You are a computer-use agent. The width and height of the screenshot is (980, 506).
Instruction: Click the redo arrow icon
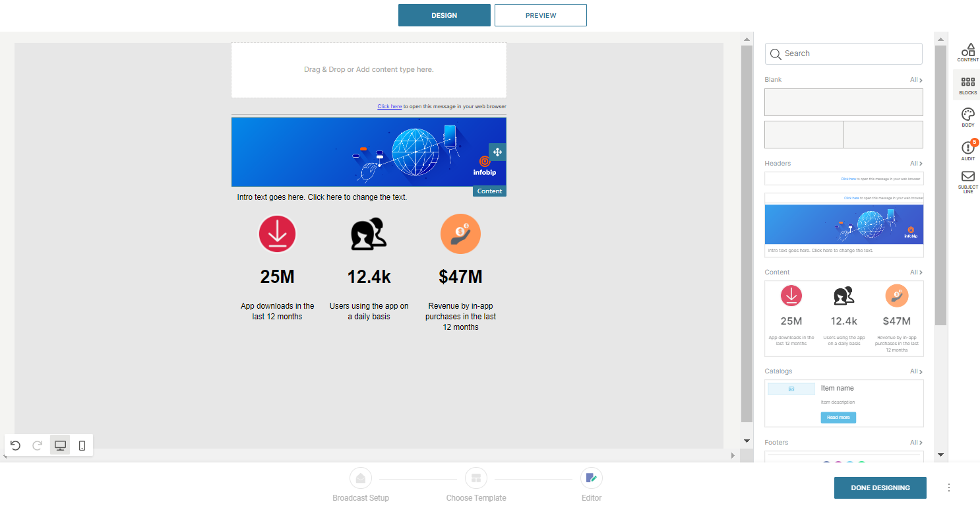click(x=38, y=445)
